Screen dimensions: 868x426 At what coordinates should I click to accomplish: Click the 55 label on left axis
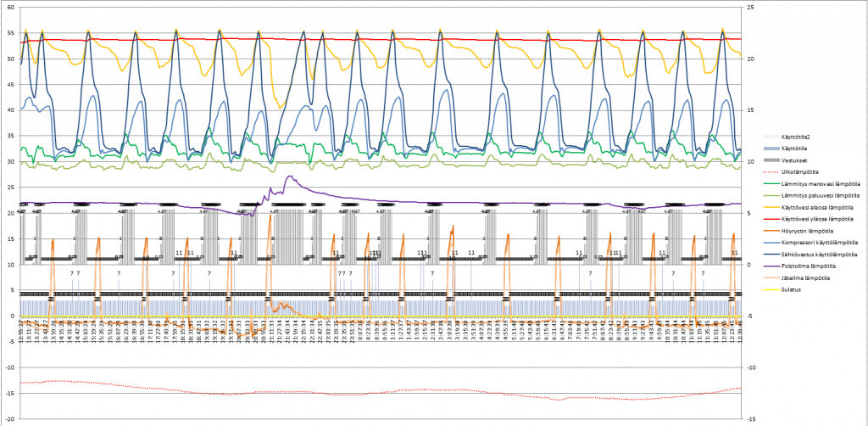tap(9, 33)
